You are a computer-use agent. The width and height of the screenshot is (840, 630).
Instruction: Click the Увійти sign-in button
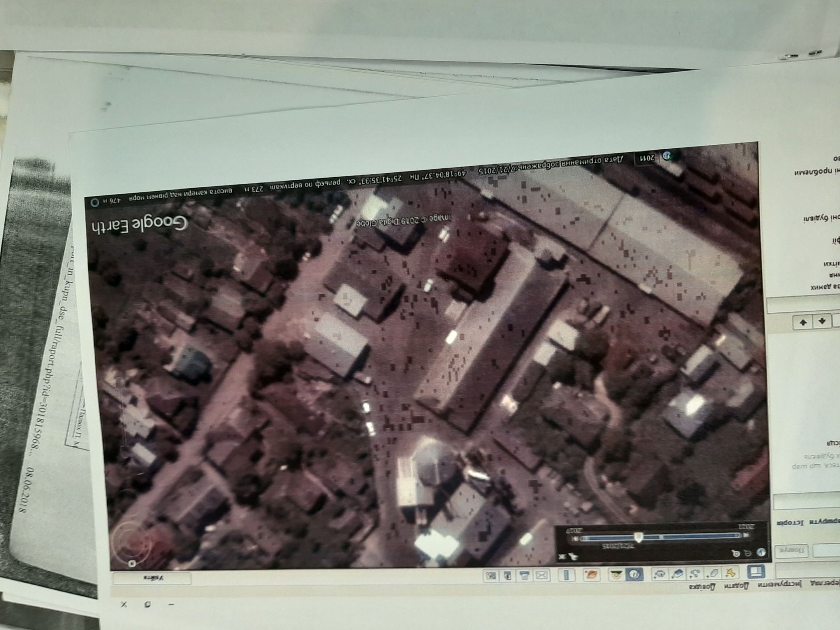(x=152, y=578)
